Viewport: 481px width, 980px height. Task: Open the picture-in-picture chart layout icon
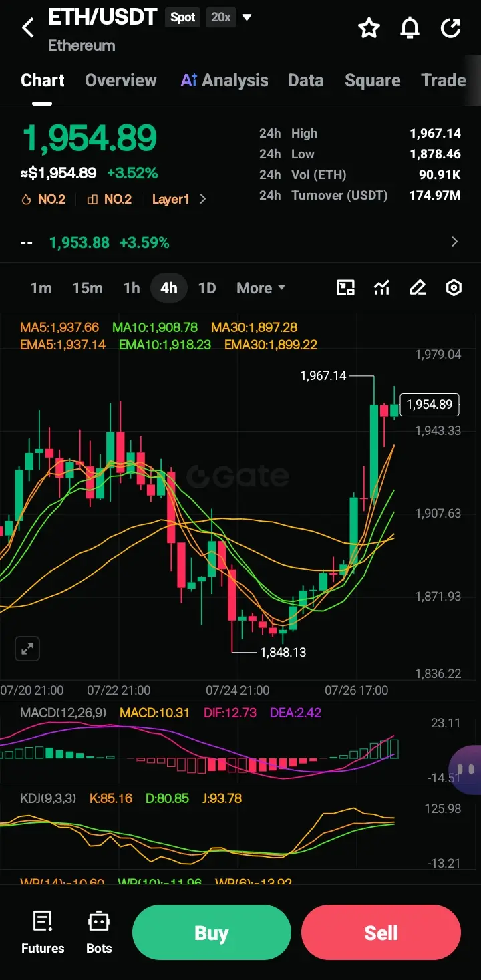pyautogui.click(x=345, y=288)
